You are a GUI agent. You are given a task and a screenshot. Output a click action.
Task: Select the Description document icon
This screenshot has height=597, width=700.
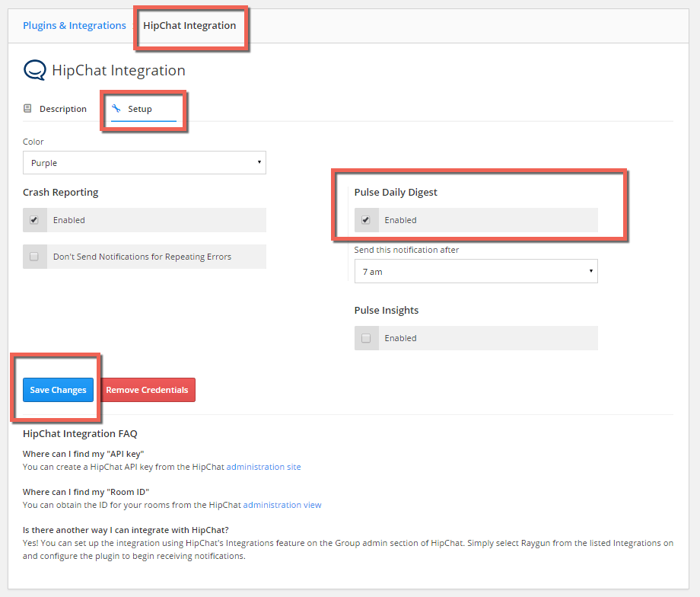point(27,108)
